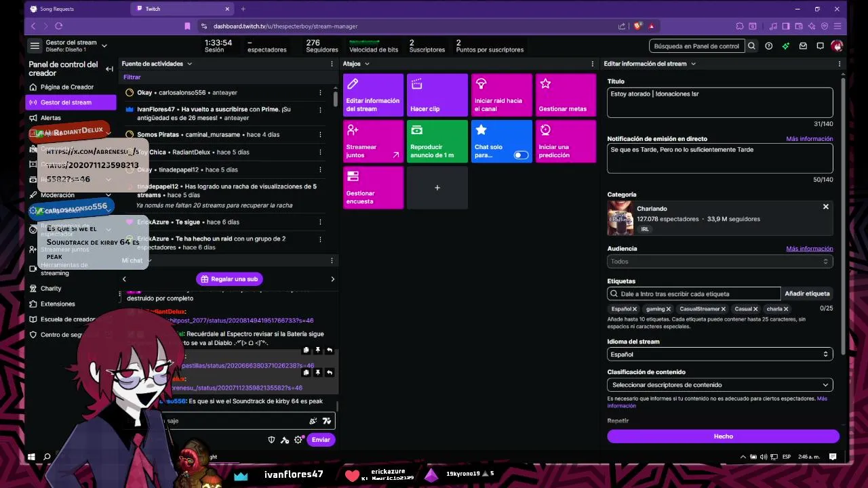
Task: Open the help question mark icon
Action: [x=768, y=46]
